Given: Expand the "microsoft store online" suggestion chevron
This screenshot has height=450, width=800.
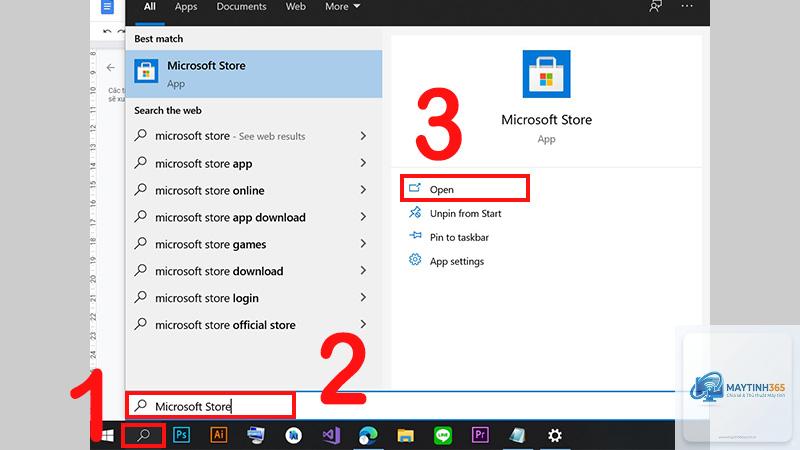Looking at the screenshot, I should click(363, 190).
